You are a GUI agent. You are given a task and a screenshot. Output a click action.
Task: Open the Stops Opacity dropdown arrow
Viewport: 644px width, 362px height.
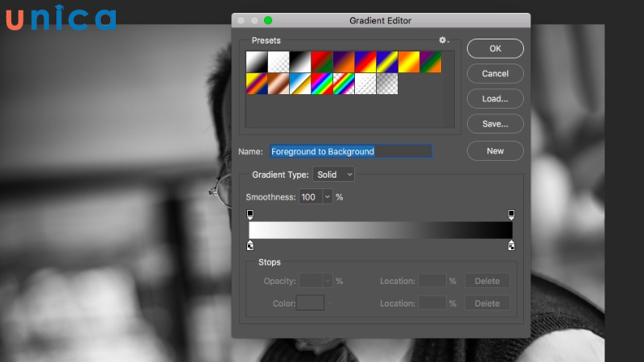(x=328, y=281)
